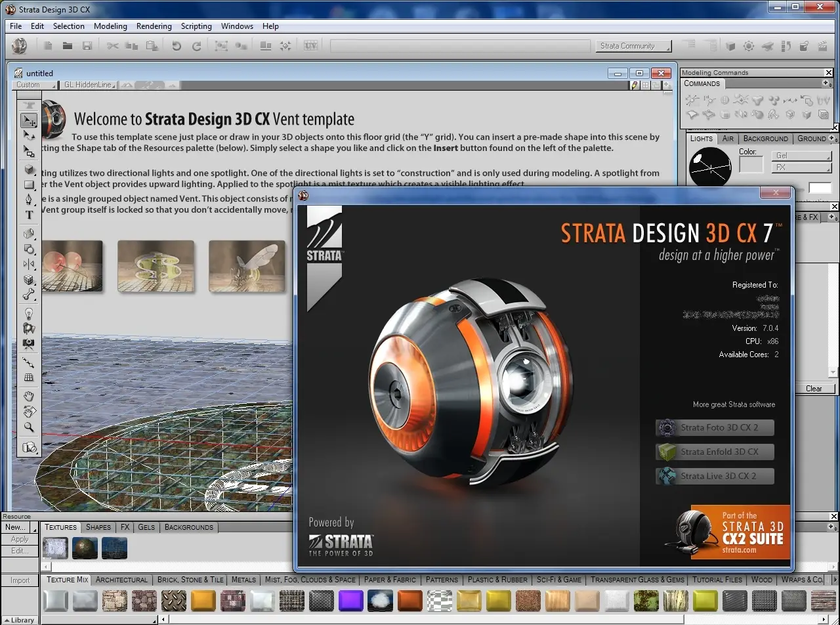Click the Open folder toolbar icon
840x625 pixels.
(x=67, y=46)
